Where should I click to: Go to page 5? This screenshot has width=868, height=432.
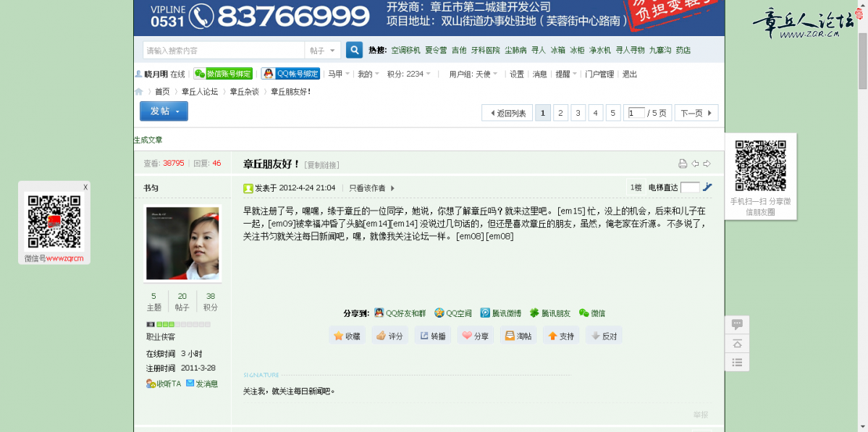(612, 113)
